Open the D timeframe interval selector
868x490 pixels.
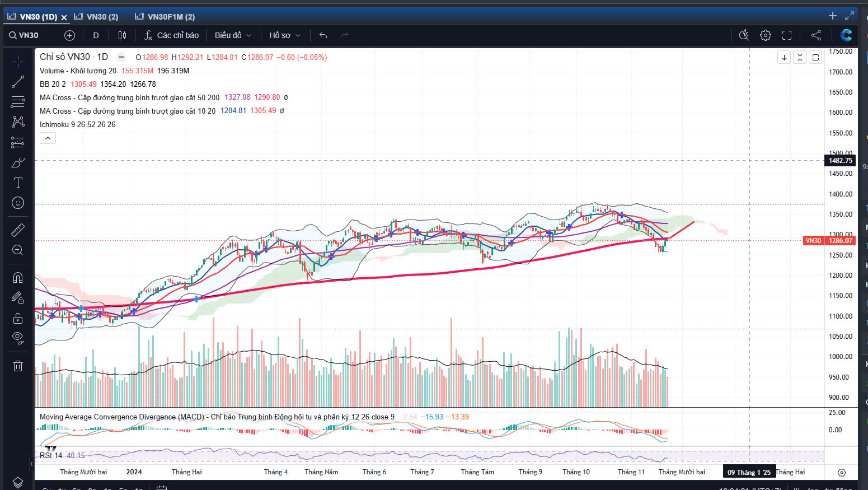pyautogui.click(x=96, y=35)
